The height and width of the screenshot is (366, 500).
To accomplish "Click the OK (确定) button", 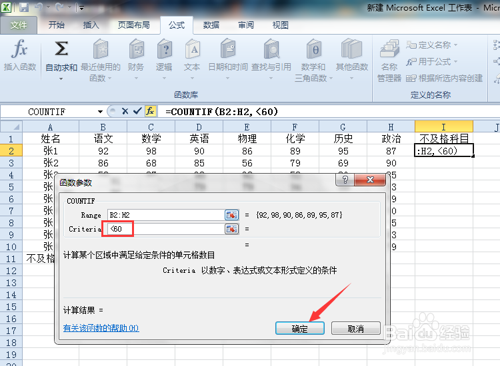I will (x=300, y=328).
